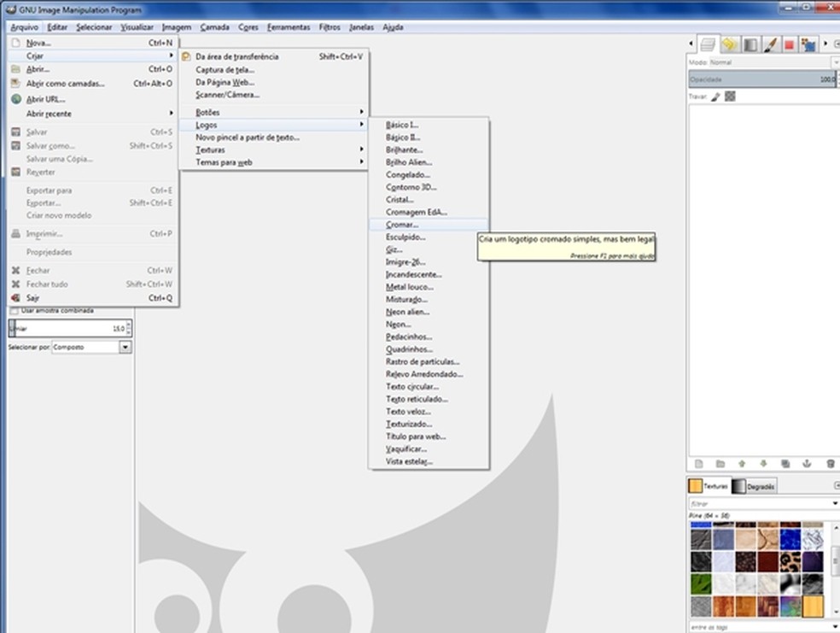
Task: Click the new layer page icon
Action: (698, 463)
